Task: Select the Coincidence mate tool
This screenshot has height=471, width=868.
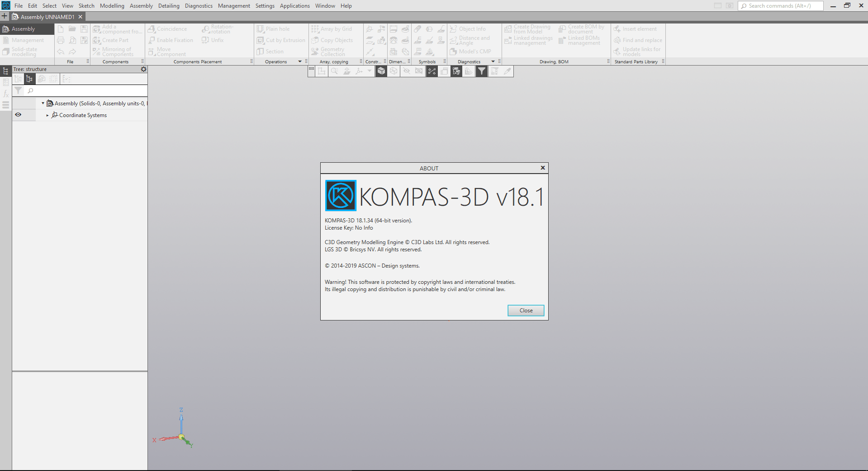Action: coord(167,29)
